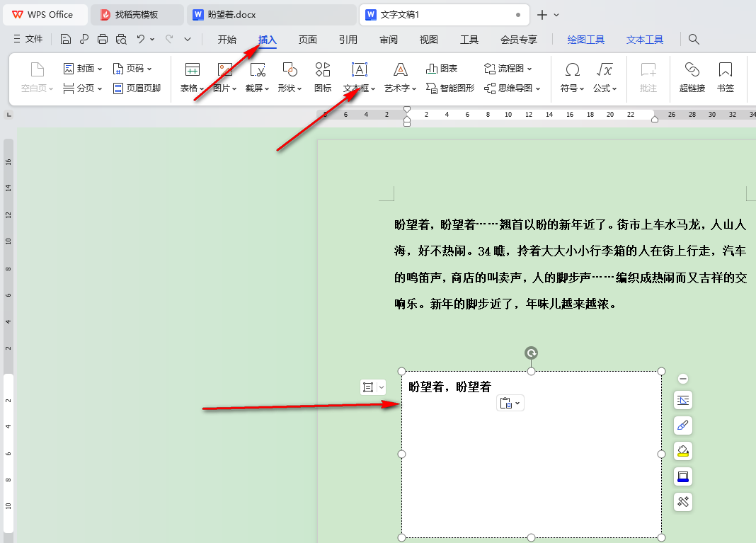The image size is (756, 543).
Task: Click the text box layout options icon
Action: (368, 387)
